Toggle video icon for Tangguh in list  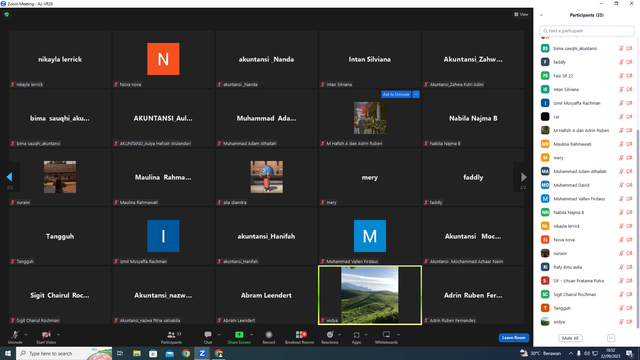pos(629,308)
